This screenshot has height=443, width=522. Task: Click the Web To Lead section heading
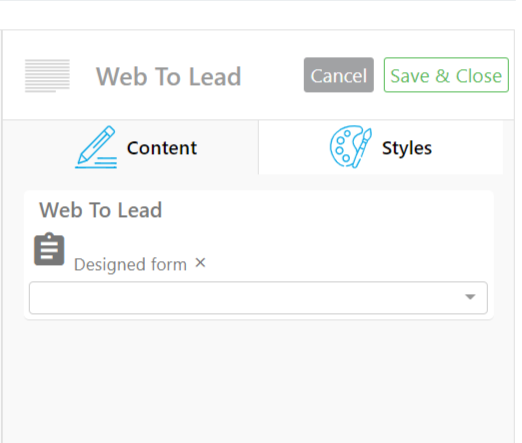tap(101, 210)
